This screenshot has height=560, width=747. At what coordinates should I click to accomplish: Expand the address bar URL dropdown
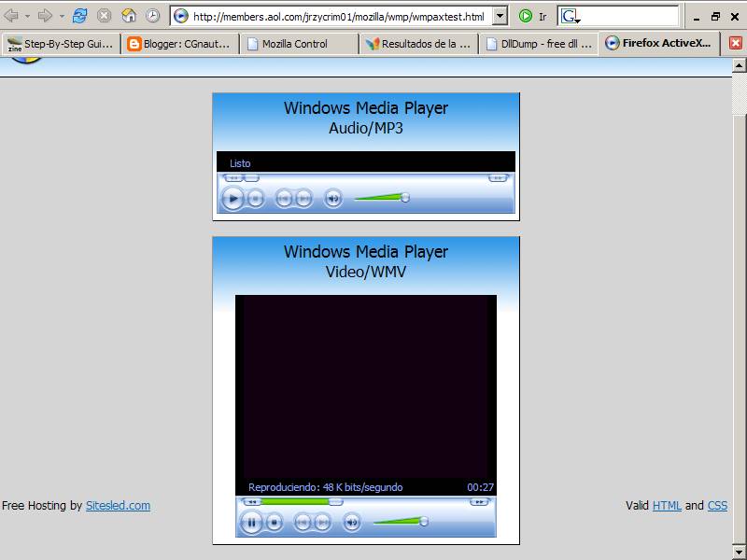500,16
